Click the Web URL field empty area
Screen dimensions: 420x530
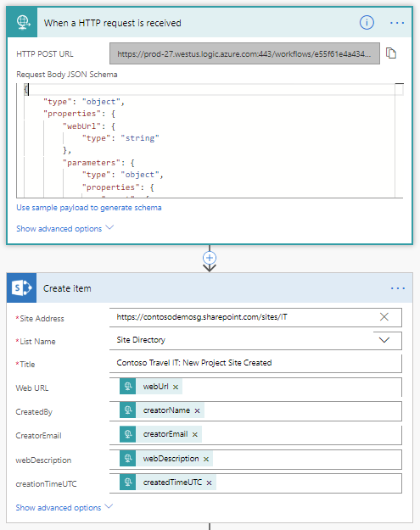pyautogui.click(x=291, y=387)
